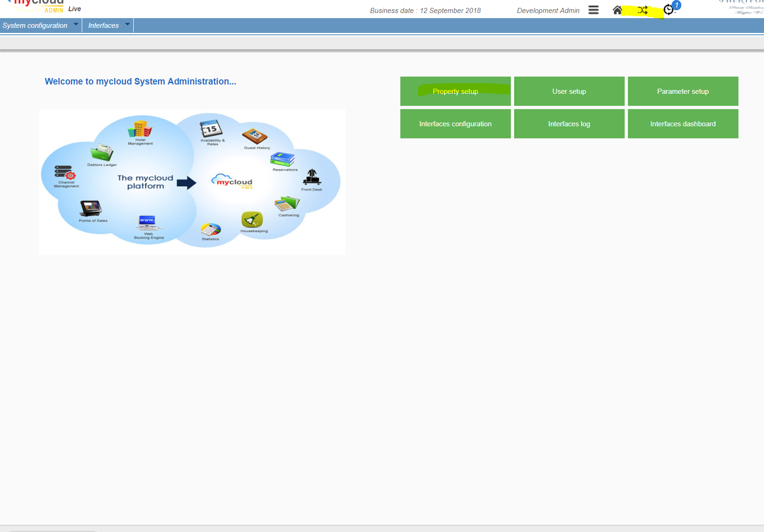764x532 pixels.
Task: Launch the User setup tile
Action: pos(569,91)
